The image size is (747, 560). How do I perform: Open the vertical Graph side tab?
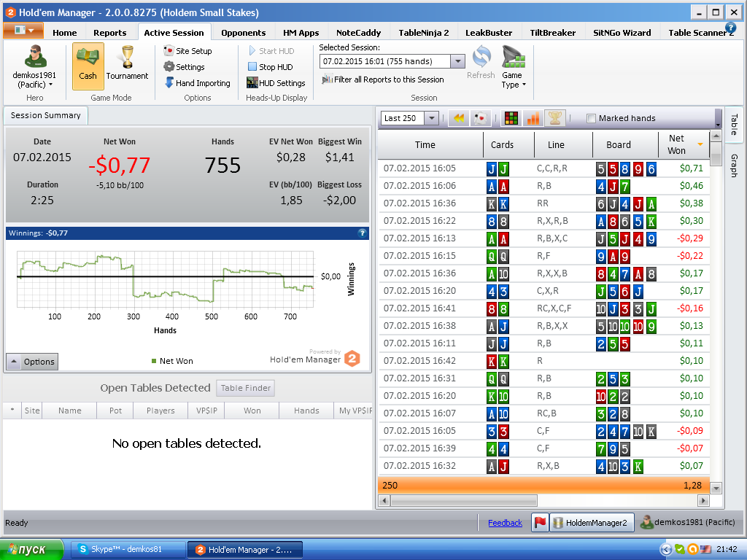734,166
